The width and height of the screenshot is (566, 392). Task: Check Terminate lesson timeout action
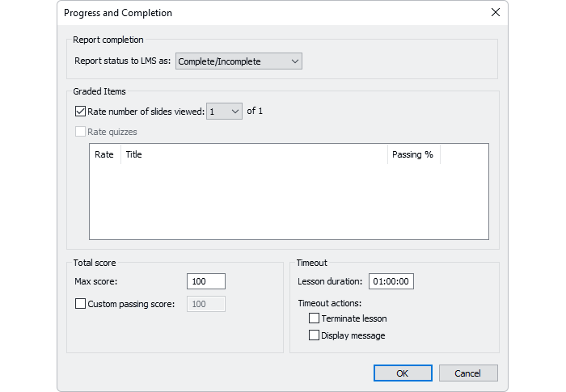coord(314,318)
